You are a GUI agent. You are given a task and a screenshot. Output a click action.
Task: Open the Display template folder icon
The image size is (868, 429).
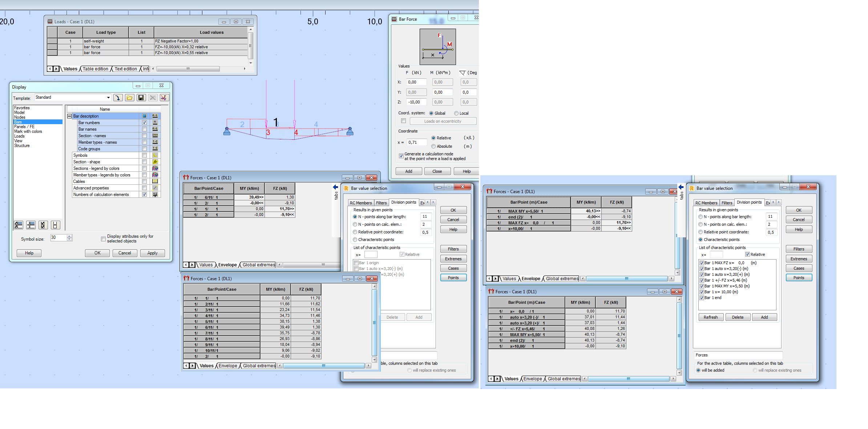(x=129, y=97)
